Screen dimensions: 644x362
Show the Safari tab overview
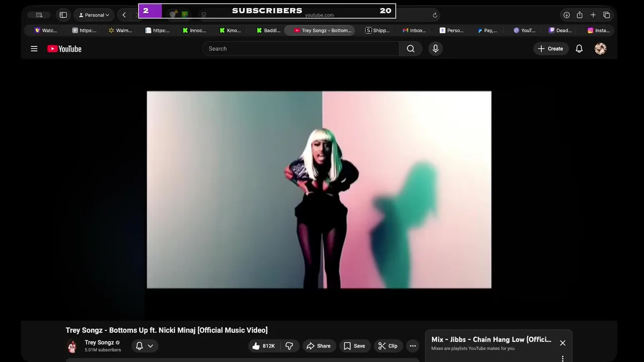607,15
